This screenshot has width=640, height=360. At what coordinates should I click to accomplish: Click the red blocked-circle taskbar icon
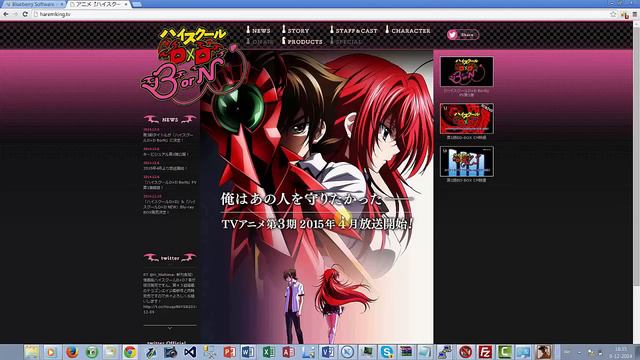(x=465, y=352)
